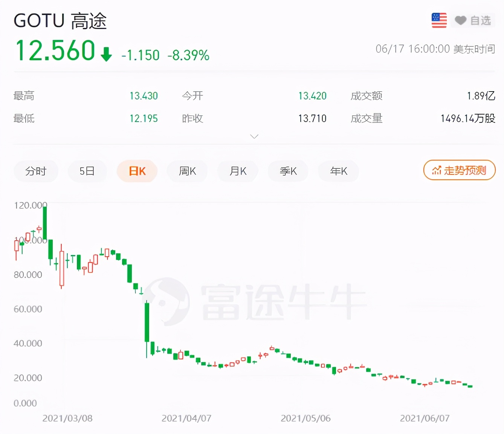Click trend chart icon in 走势预测 button
Viewport: 504px width, 434px height.
point(436,171)
